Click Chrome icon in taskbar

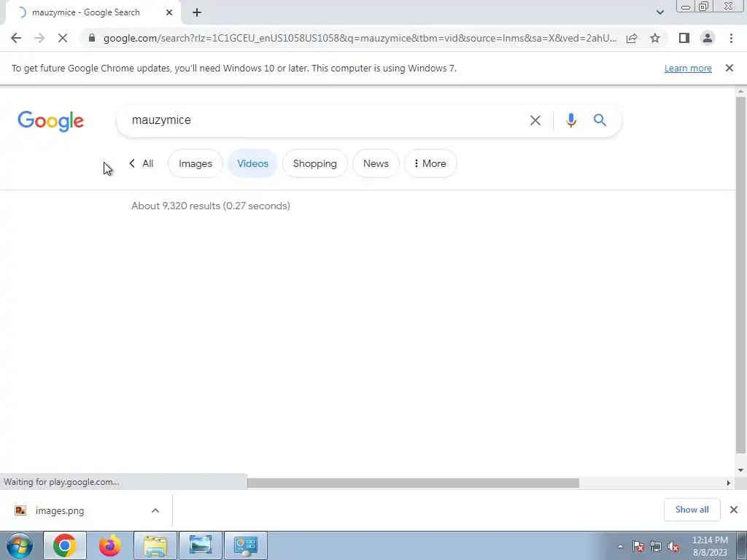tap(65, 545)
